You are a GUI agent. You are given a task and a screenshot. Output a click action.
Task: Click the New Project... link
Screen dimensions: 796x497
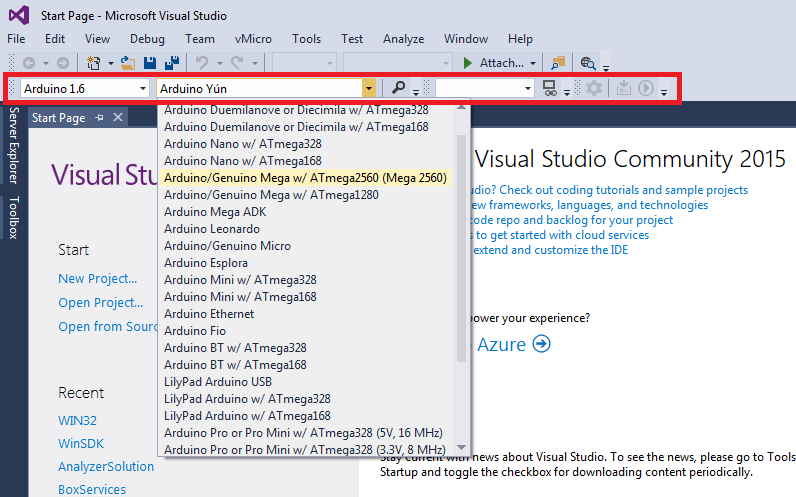pos(97,279)
